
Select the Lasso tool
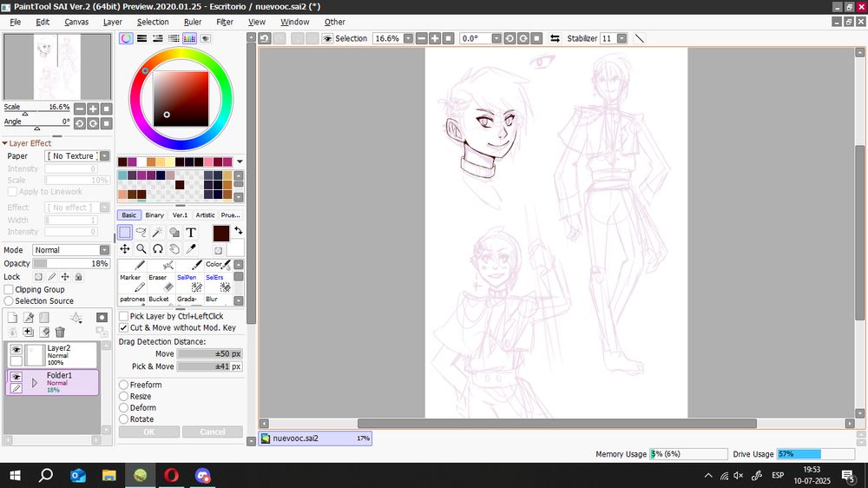tap(141, 232)
